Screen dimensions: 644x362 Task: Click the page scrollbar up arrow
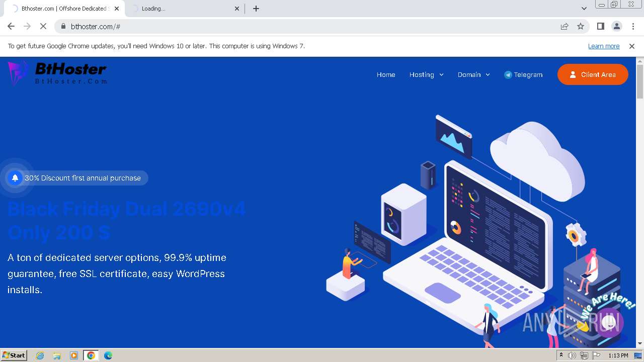pos(640,61)
